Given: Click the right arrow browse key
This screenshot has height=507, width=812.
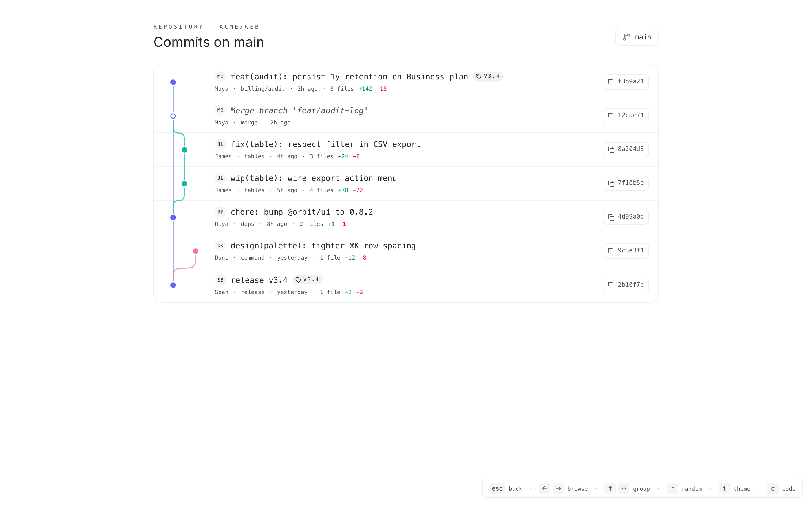Looking at the screenshot, I should (x=558, y=489).
